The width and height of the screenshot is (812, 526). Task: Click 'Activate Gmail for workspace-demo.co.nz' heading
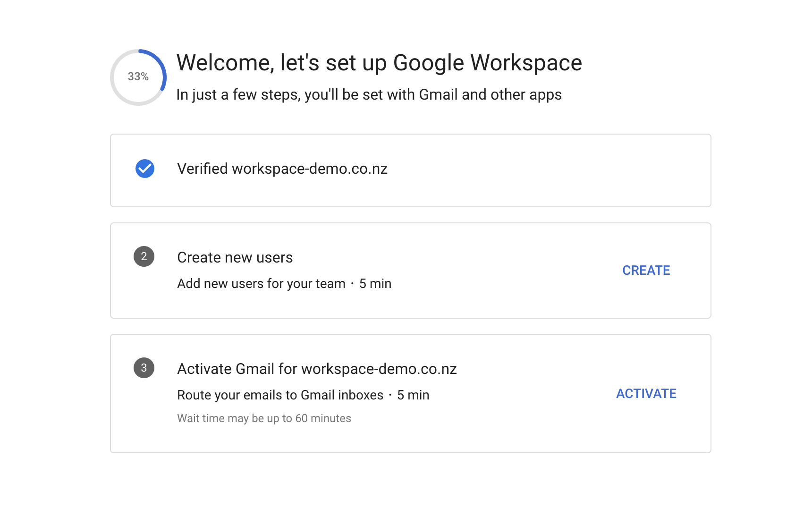[317, 369]
